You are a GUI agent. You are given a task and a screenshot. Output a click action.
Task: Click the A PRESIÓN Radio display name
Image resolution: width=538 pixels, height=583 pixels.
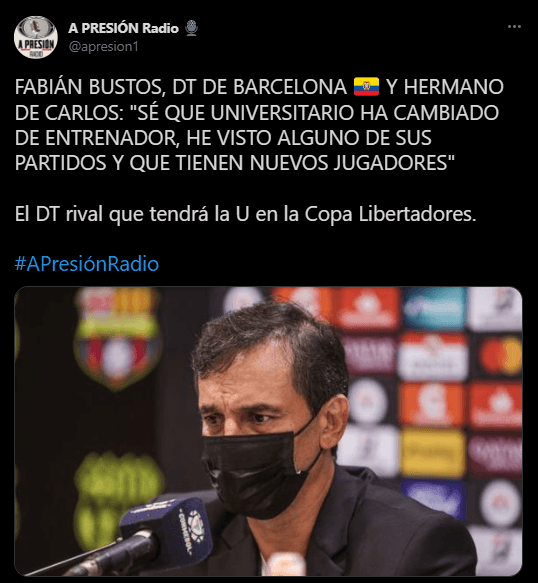click(x=123, y=28)
